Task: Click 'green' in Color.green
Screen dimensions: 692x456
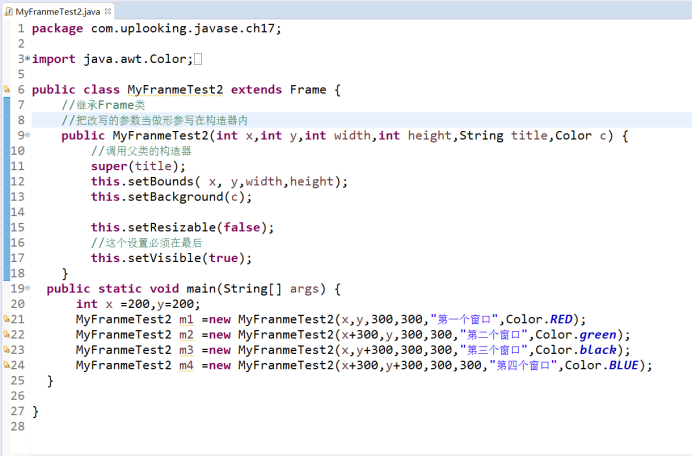Action: pos(598,335)
